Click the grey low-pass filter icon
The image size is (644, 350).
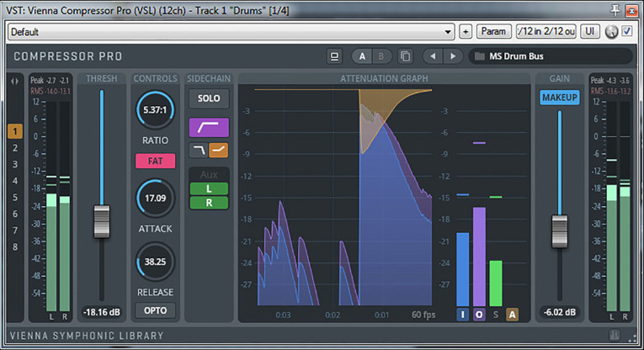(x=199, y=150)
